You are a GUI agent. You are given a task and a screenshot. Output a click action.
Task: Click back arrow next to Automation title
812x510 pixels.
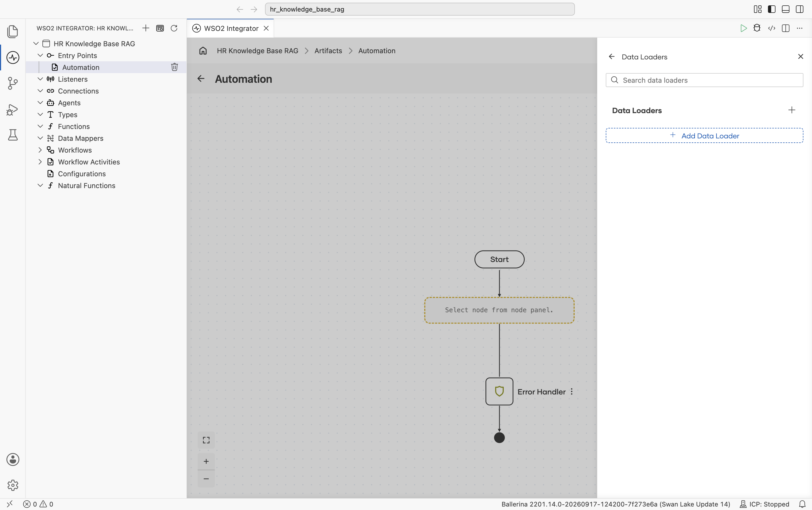[201, 78]
